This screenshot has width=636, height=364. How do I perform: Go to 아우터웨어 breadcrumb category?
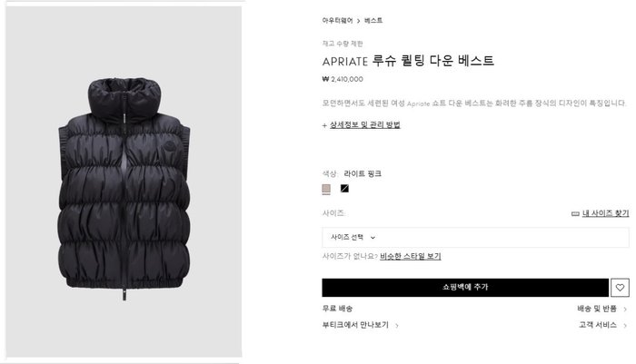(x=337, y=20)
